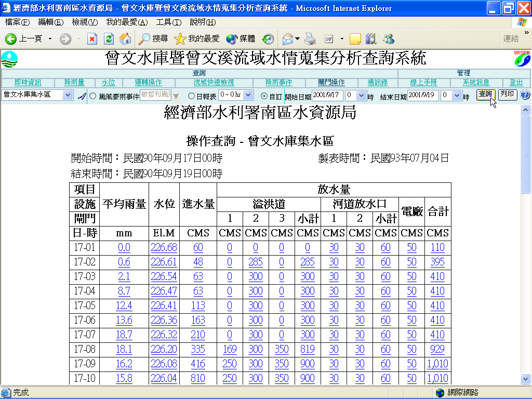Image resolution: width=532 pixels, height=399 pixels.
Task: Click the Windows flag logo in menu bar
Action: click(x=522, y=22)
